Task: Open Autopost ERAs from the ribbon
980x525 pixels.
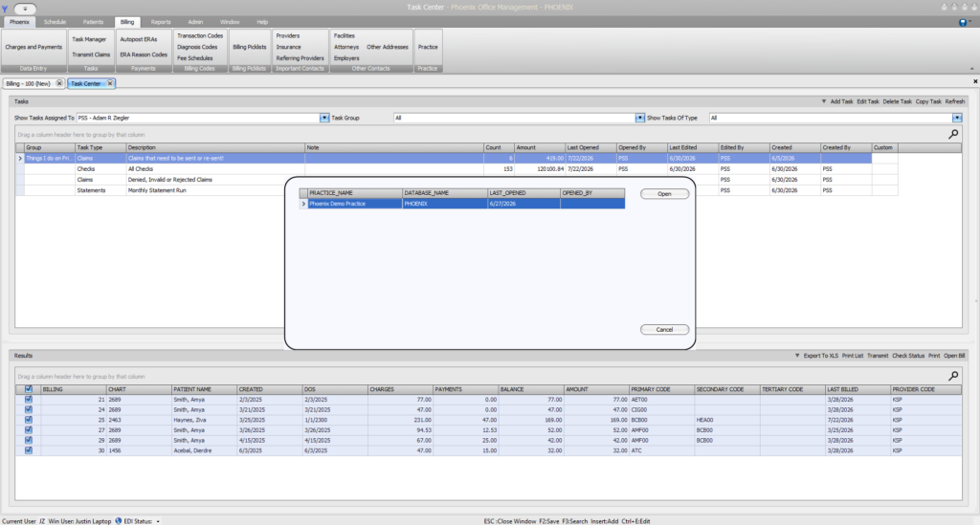Action: (139, 39)
